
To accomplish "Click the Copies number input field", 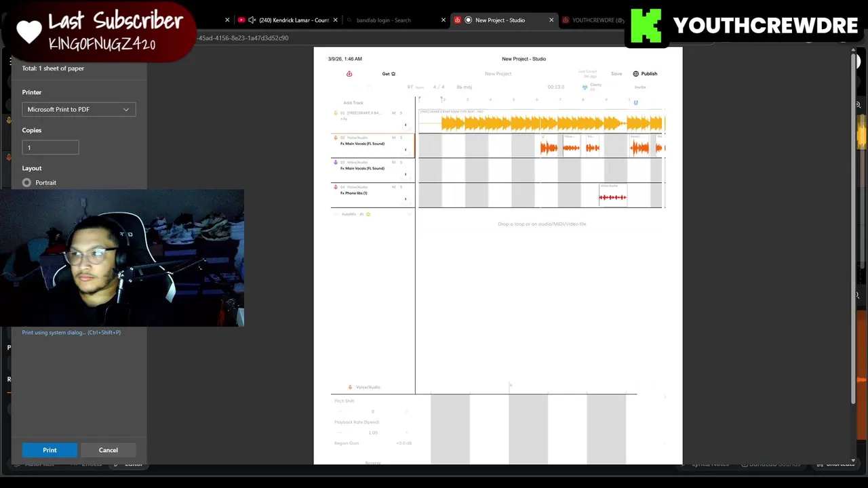I will coord(51,147).
